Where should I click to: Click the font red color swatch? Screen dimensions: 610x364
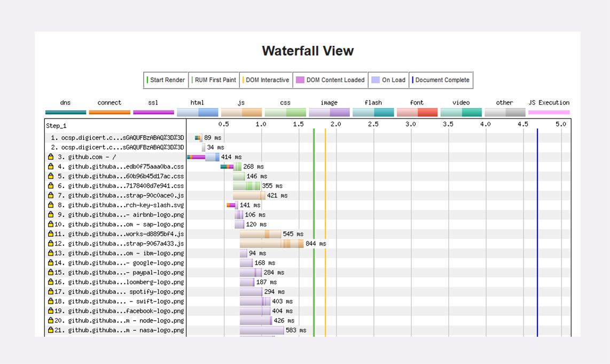click(x=417, y=112)
